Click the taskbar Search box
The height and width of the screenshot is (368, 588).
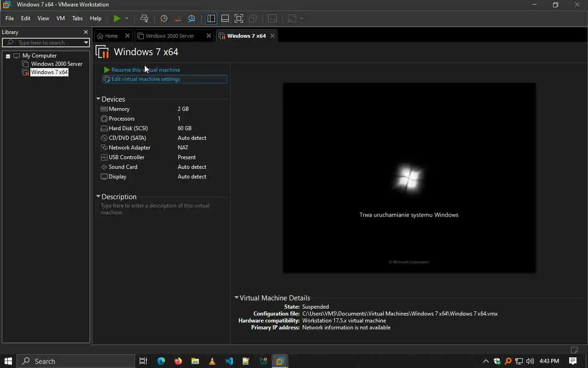[x=76, y=361]
